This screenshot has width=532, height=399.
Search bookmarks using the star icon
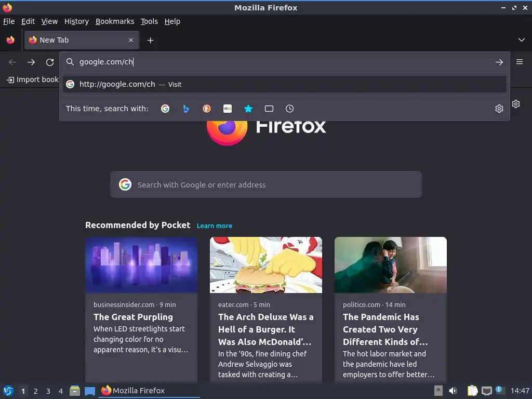point(248,109)
